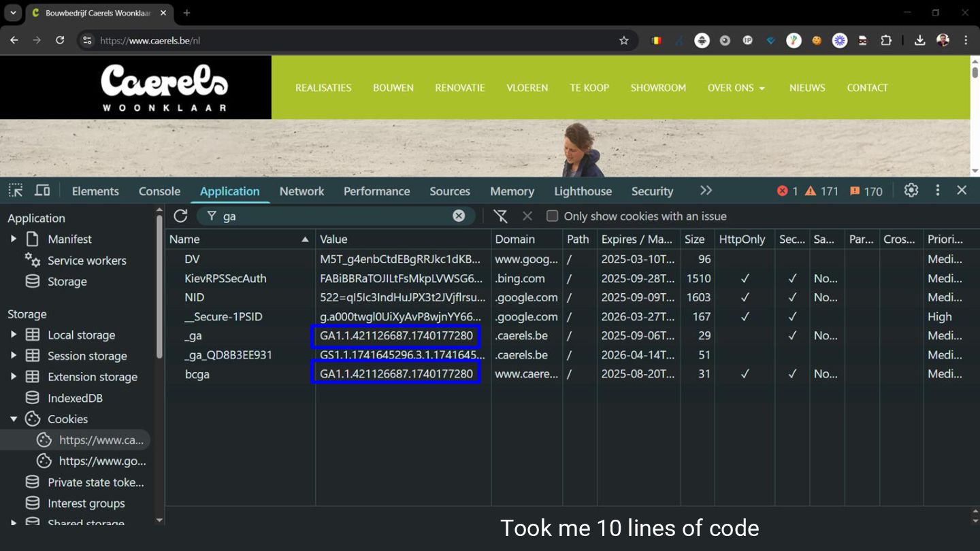The image size is (980, 551).
Task: Close the Bouwbedrijf Caerels tab
Action: [x=163, y=13]
